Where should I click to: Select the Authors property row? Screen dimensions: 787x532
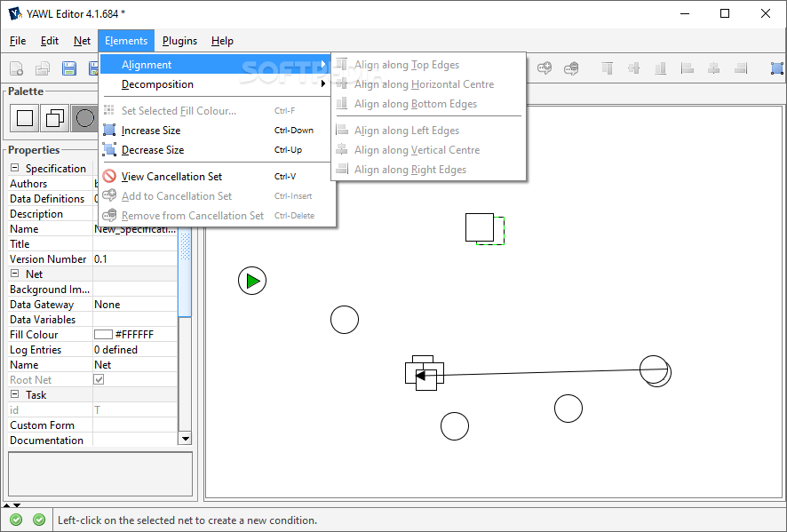click(x=93, y=184)
